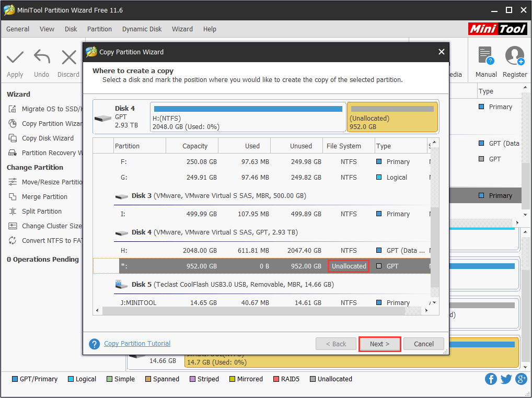Click the Logical legend color swatch

(71, 379)
